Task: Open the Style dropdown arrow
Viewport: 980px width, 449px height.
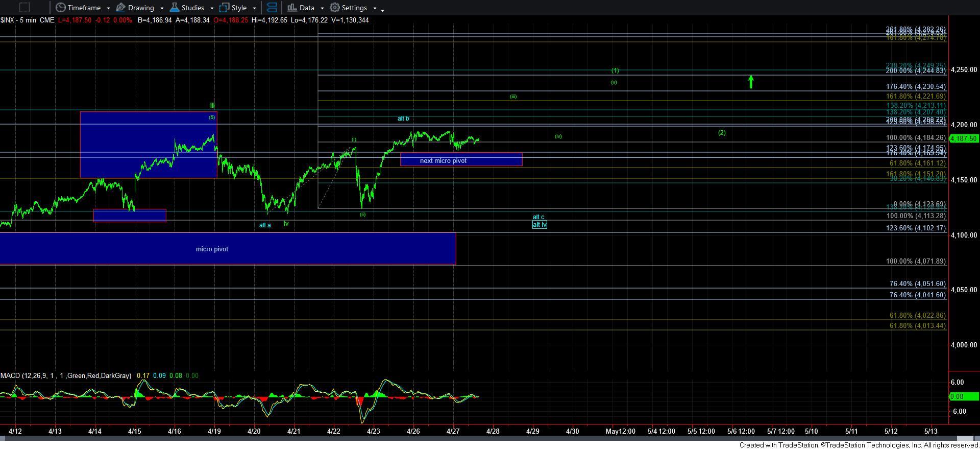Action: 254,8
